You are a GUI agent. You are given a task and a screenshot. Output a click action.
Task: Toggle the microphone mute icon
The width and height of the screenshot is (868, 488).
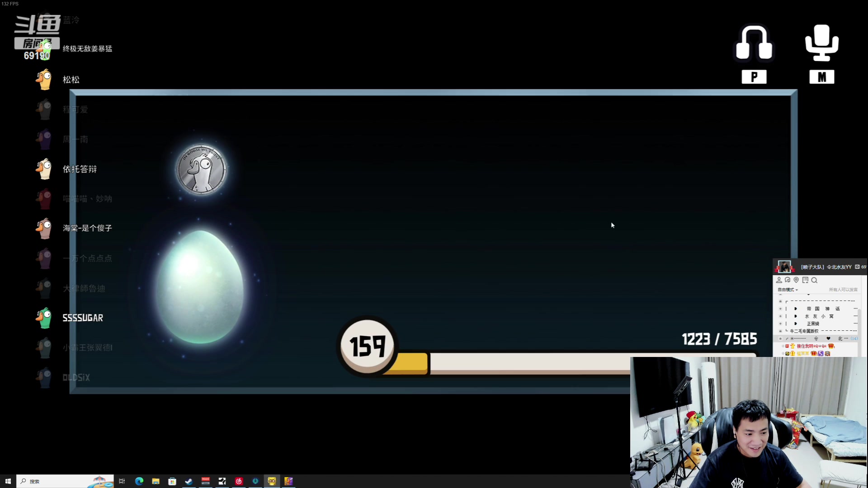point(821,42)
